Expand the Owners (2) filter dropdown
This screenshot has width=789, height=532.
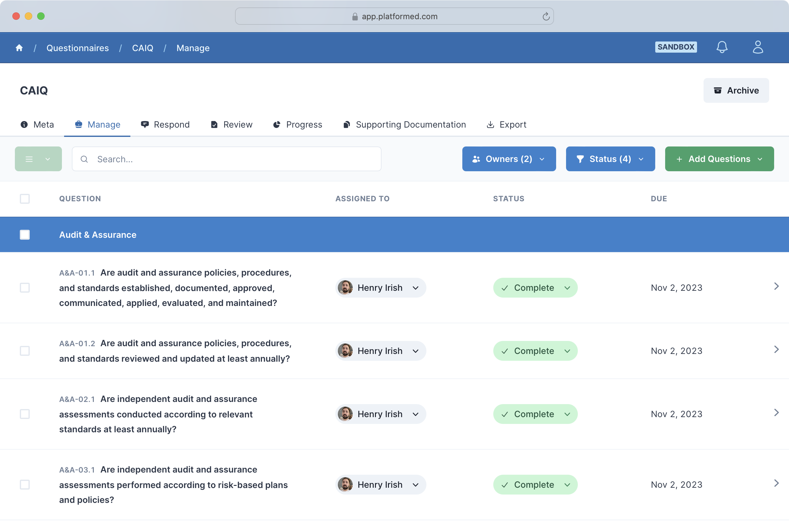(x=509, y=159)
